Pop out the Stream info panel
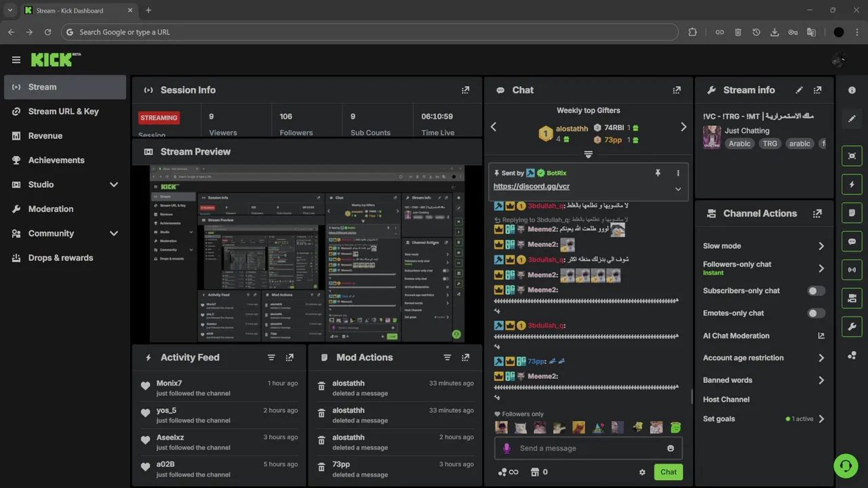This screenshot has width=868, height=488. [817, 90]
